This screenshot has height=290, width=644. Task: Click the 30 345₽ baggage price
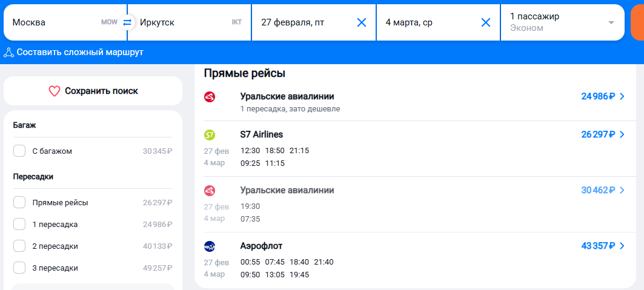point(158,151)
